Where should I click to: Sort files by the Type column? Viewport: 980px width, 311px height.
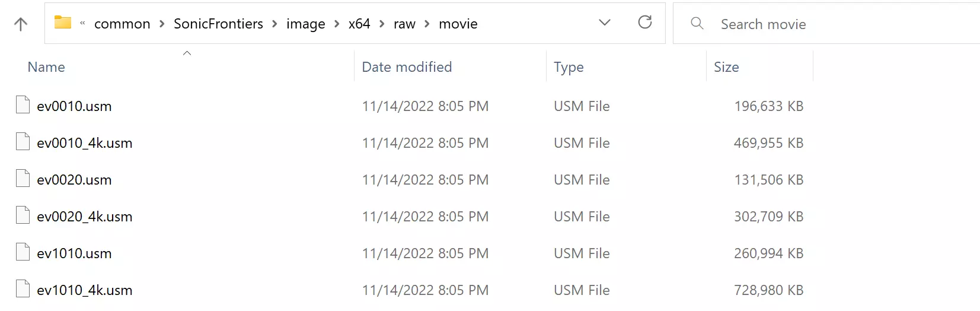[x=569, y=67]
